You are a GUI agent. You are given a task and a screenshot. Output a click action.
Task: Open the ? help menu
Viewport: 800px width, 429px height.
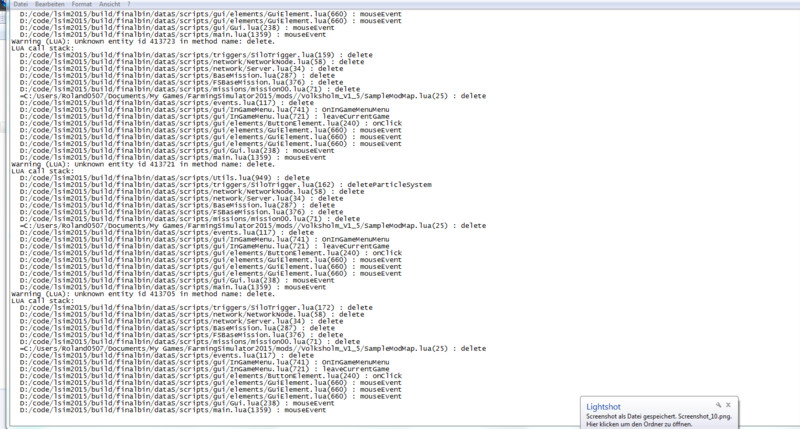pos(129,4)
